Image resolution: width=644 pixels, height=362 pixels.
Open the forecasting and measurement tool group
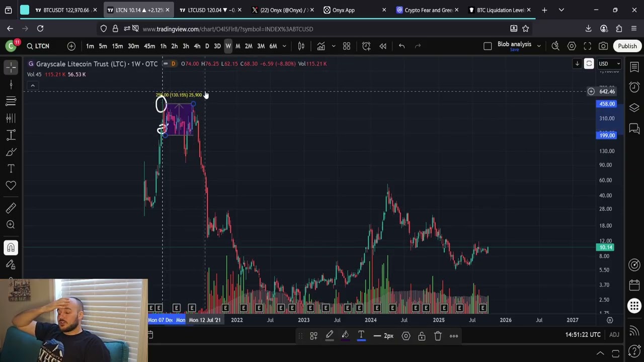(x=11, y=135)
